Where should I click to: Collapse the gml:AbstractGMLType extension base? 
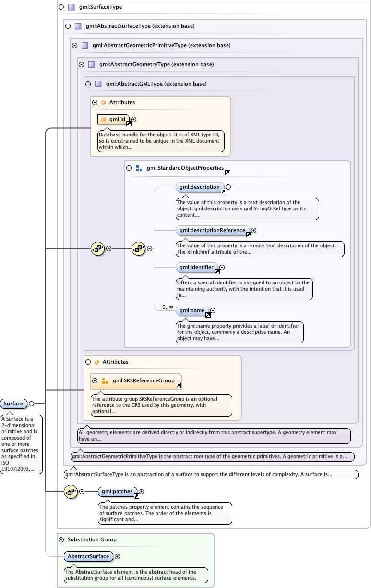pyautogui.click(x=88, y=84)
